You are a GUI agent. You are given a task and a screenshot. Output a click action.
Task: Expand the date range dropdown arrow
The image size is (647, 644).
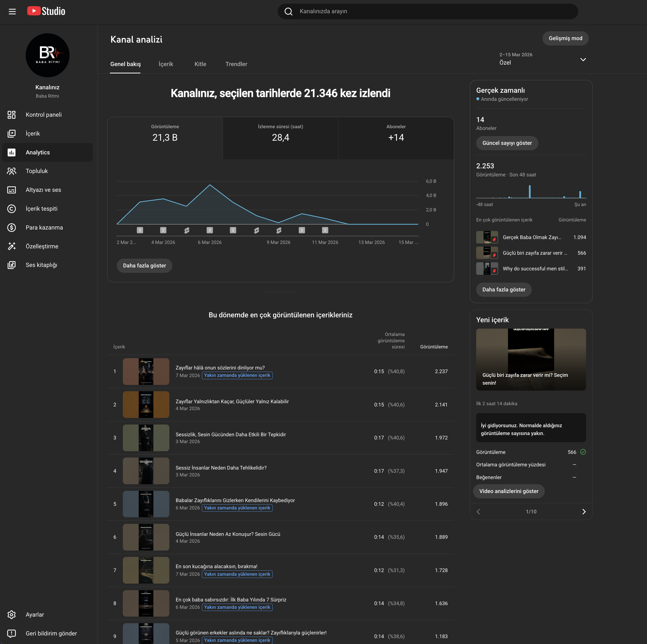(583, 59)
